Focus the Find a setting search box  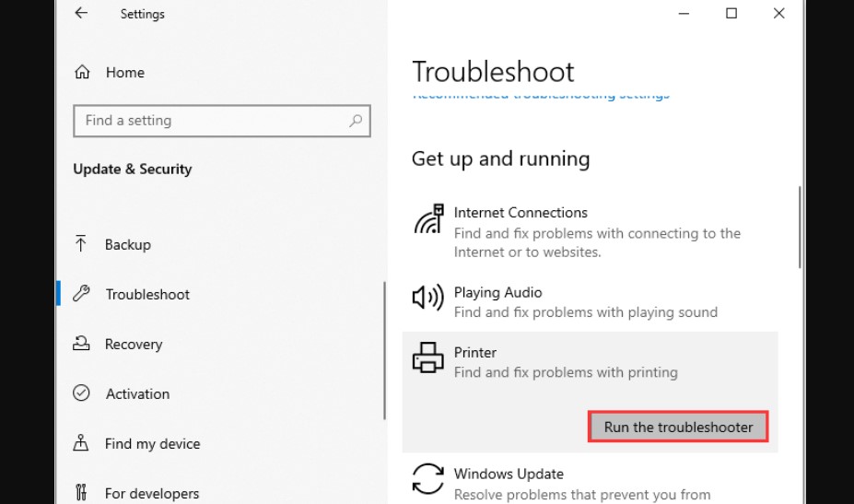[x=222, y=121]
